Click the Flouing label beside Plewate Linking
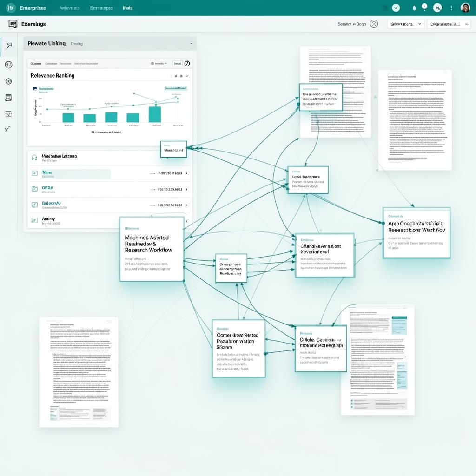 pos(77,44)
